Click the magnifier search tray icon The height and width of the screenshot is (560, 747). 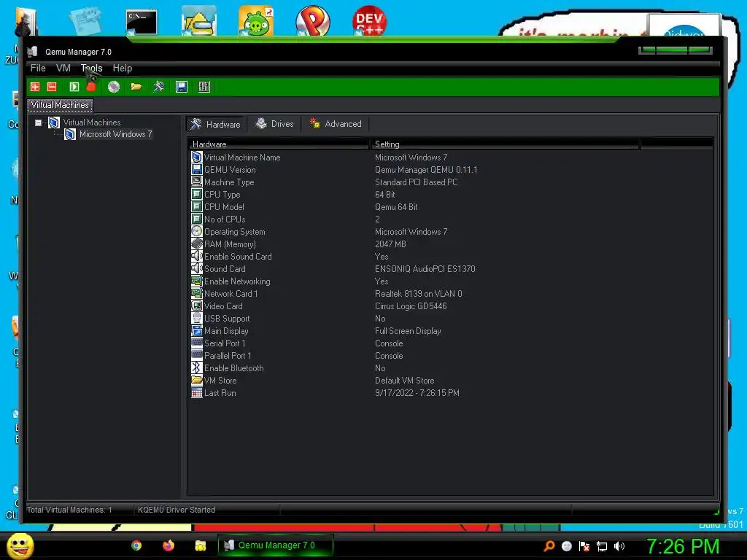(549, 546)
